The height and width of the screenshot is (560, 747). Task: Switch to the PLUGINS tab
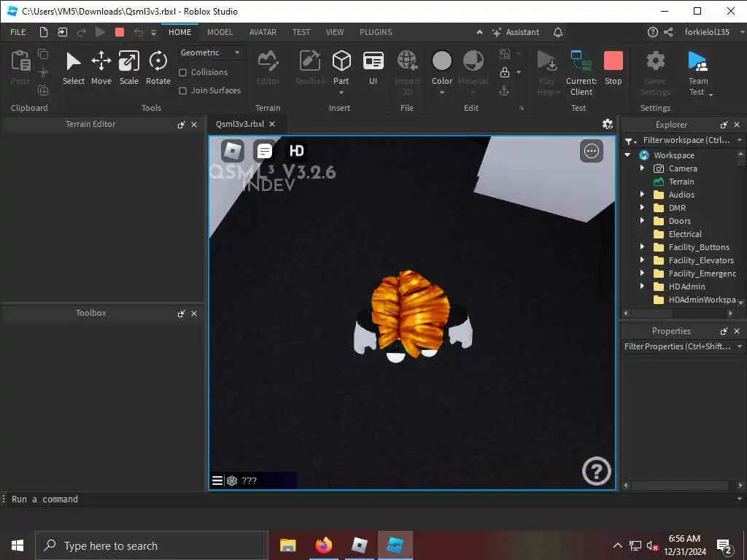(x=376, y=32)
